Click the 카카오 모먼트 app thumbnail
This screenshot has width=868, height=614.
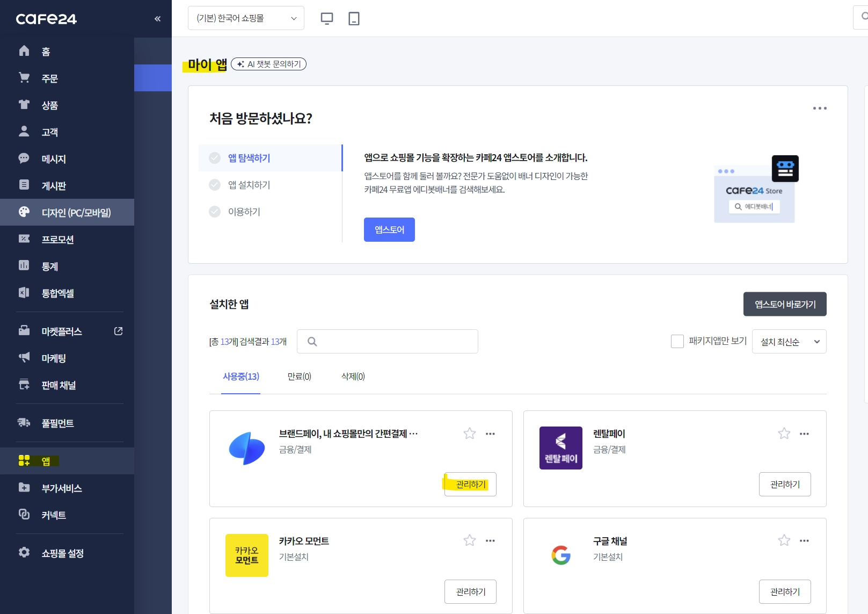[x=247, y=555]
